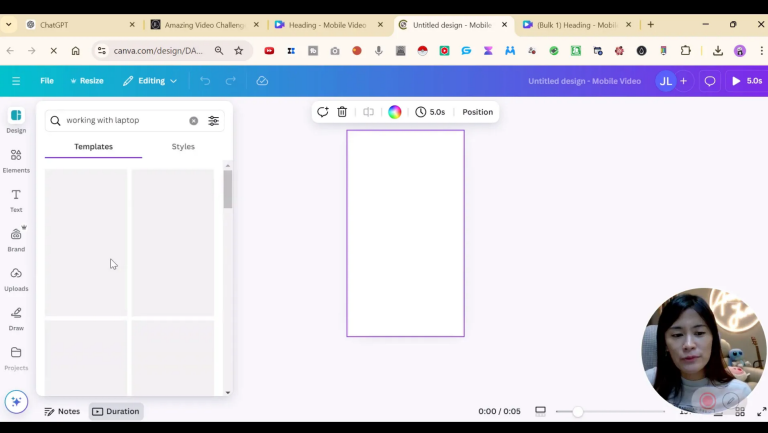This screenshot has width=768, height=433.
Task: Open the Elements panel in sidebar
Action: coord(16,159)
